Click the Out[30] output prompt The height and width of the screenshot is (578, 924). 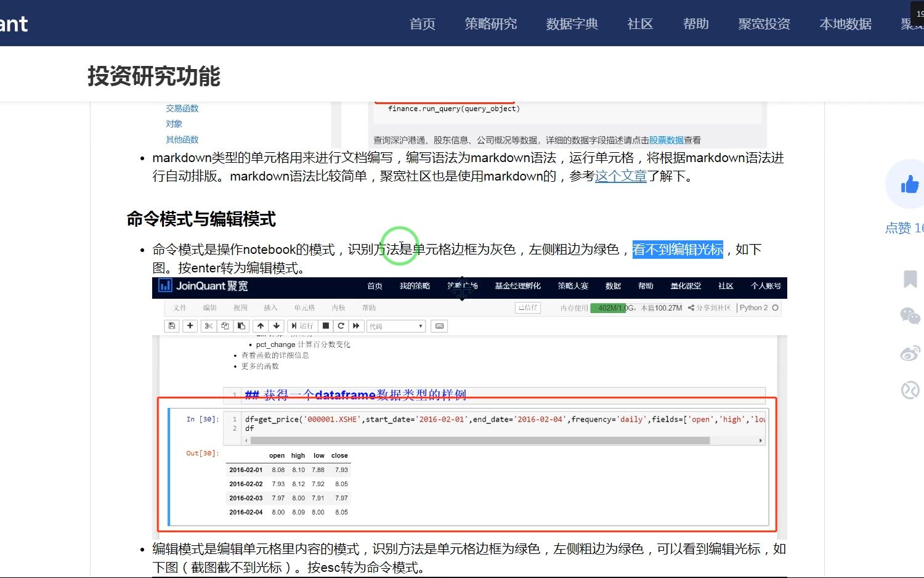click(203, 453)
